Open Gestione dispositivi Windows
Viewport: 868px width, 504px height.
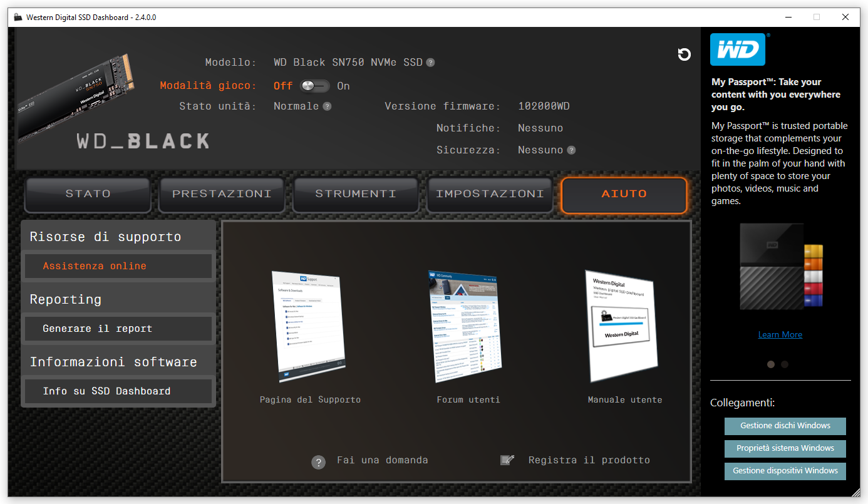click(785, 471)
